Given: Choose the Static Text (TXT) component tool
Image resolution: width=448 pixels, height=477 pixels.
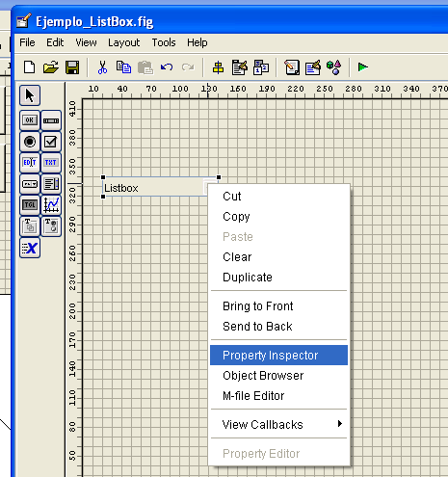Looking at the screenshot, I should (51, 163).
